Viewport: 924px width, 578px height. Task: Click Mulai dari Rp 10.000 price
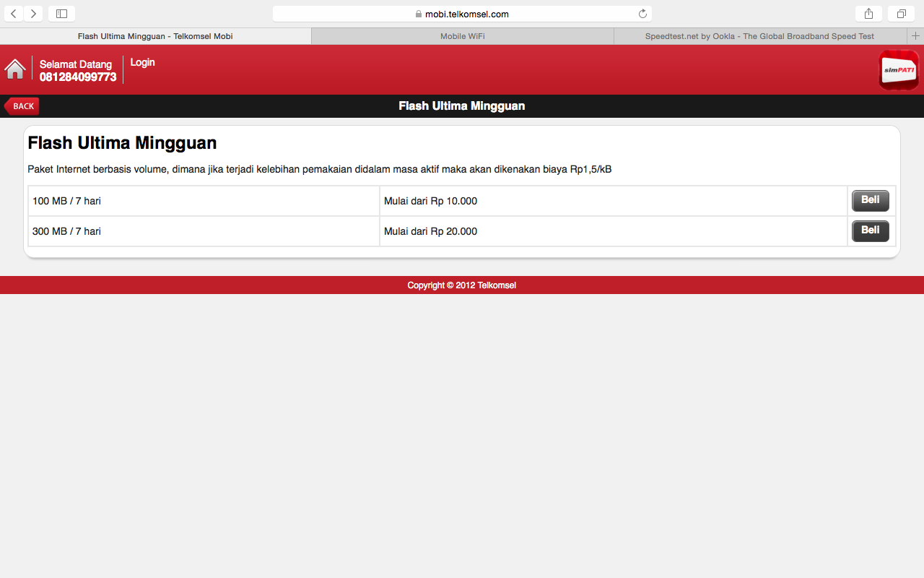(430, 201)
